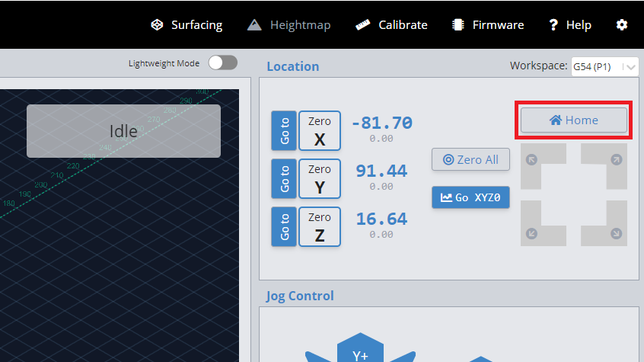Click the bottom-left corner arrow icon
Image resolution: width=644 pixels, height=362 pixels.
(x=531, y=233)
